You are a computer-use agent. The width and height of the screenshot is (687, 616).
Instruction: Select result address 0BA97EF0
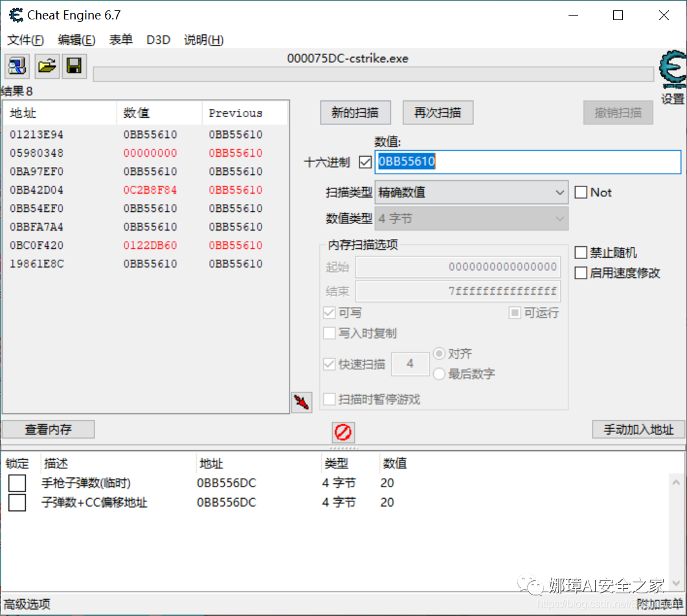pos(36,172)
